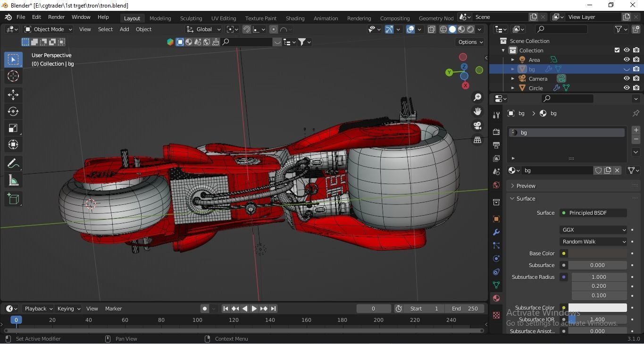644x344 pixels.
Task: Switch viewport to wireframe shading
Action: click(x=443, y=29)
